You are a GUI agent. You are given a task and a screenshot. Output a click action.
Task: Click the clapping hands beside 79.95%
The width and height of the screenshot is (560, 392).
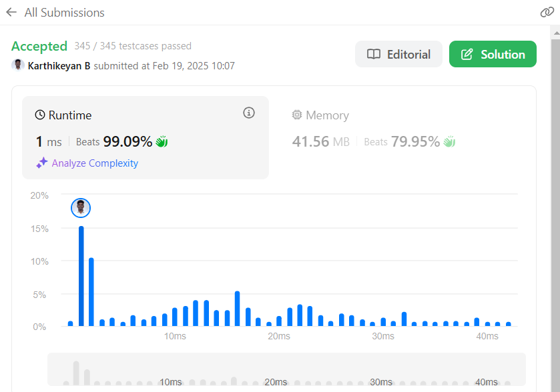449,141
